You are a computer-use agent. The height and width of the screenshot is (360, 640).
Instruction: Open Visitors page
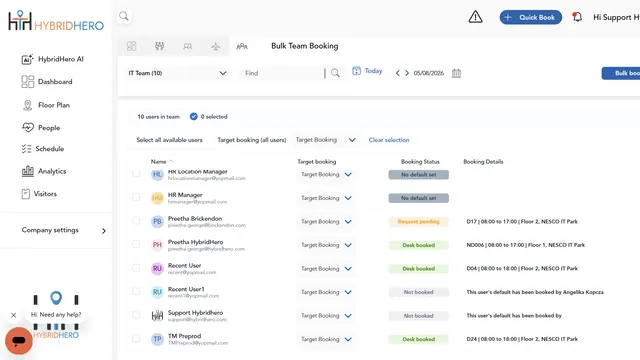click(x=45, y=194)
